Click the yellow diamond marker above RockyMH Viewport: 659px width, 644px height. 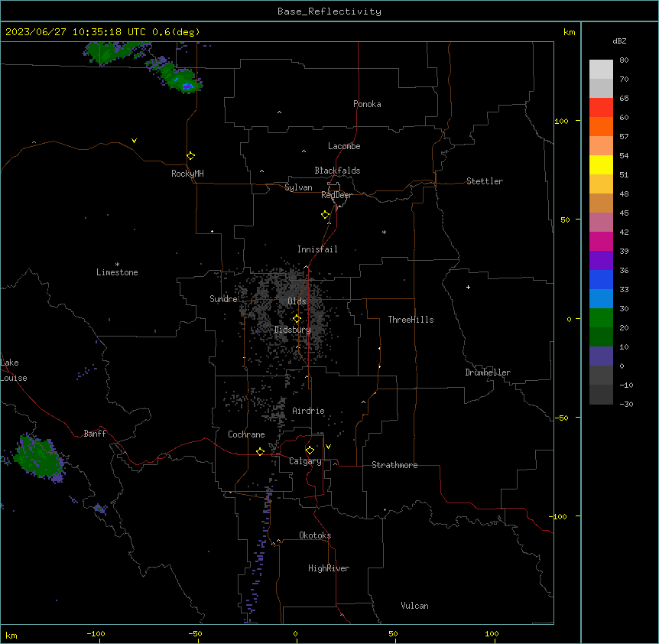[x=191, y=156]
